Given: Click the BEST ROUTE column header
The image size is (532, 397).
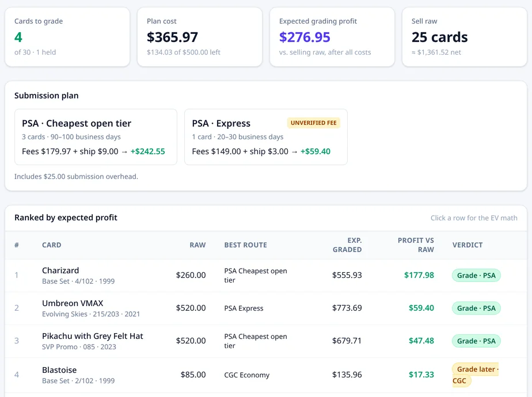Looking at the screenshot, I should point(246,245).
